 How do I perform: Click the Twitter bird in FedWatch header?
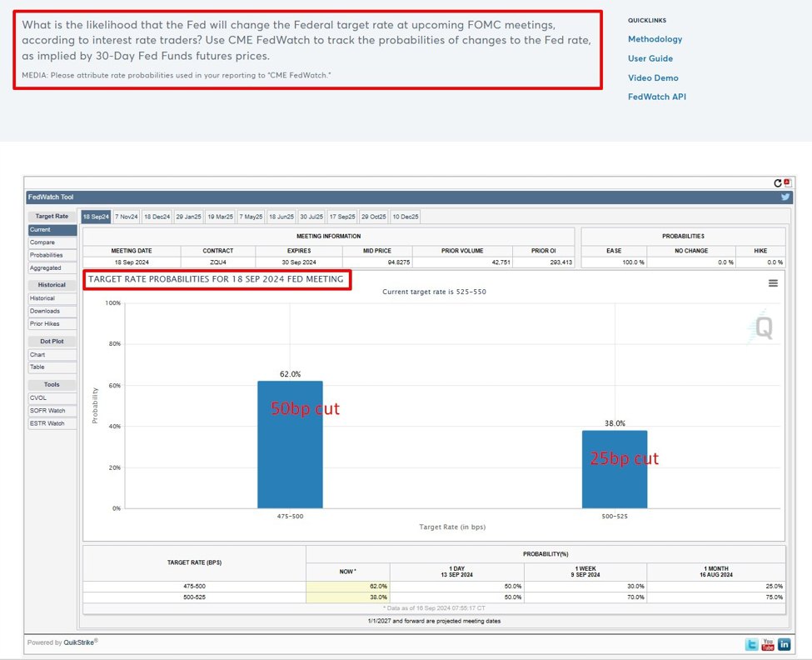pyautogui.click(x=785, y=197)
